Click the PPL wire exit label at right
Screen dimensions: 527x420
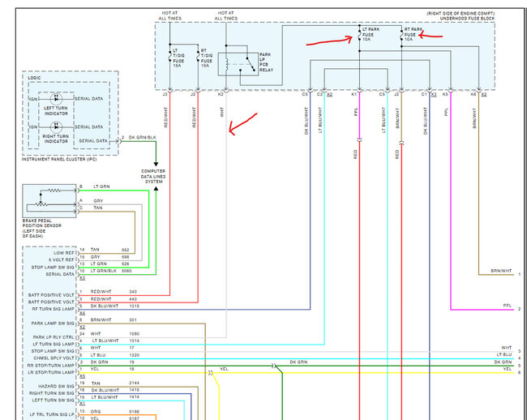coord(508,306)
